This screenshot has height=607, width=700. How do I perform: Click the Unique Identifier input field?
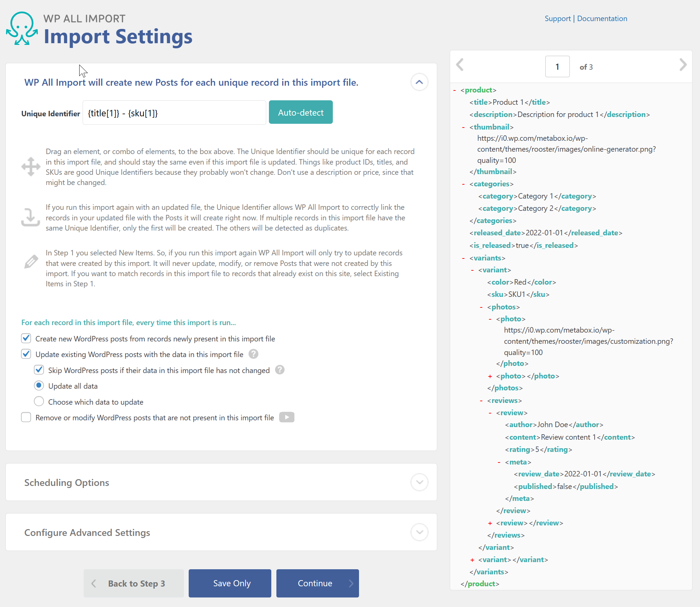pos(174,113)
